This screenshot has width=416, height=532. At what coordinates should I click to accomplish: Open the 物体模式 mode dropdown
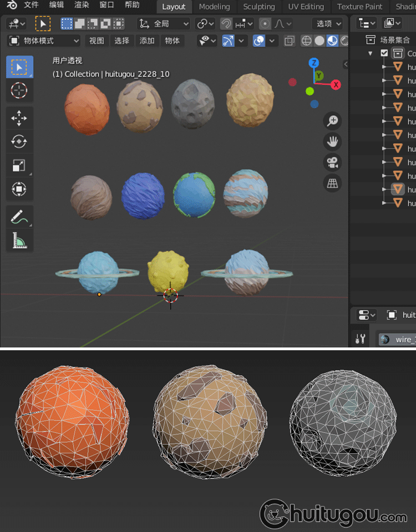pos(44,41)
